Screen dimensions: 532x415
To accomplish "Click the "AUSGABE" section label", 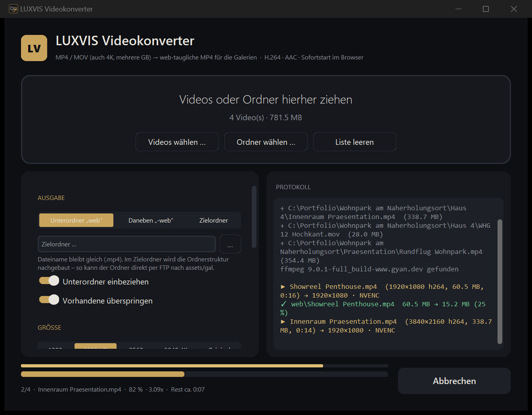I will click(x=51, y=198).
